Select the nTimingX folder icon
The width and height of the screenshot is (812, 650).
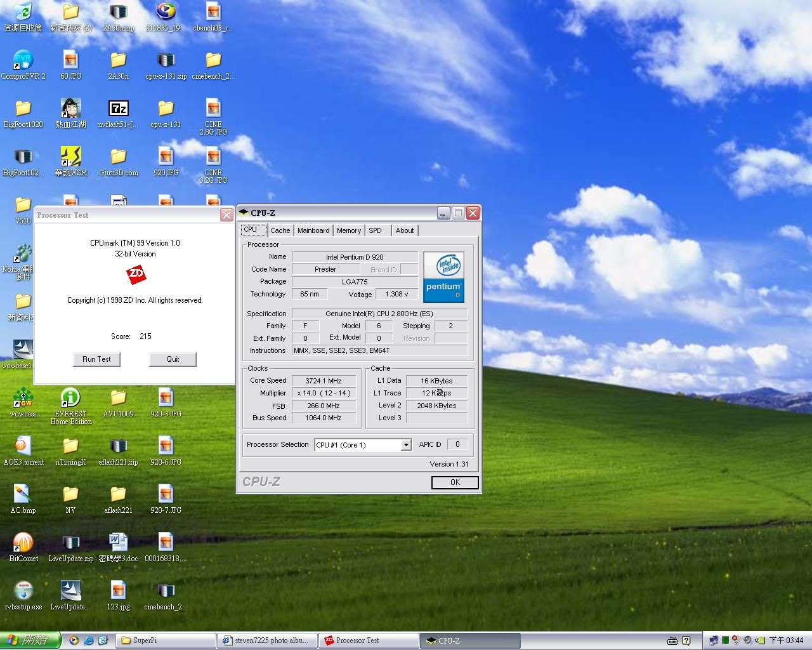point(70,451)
